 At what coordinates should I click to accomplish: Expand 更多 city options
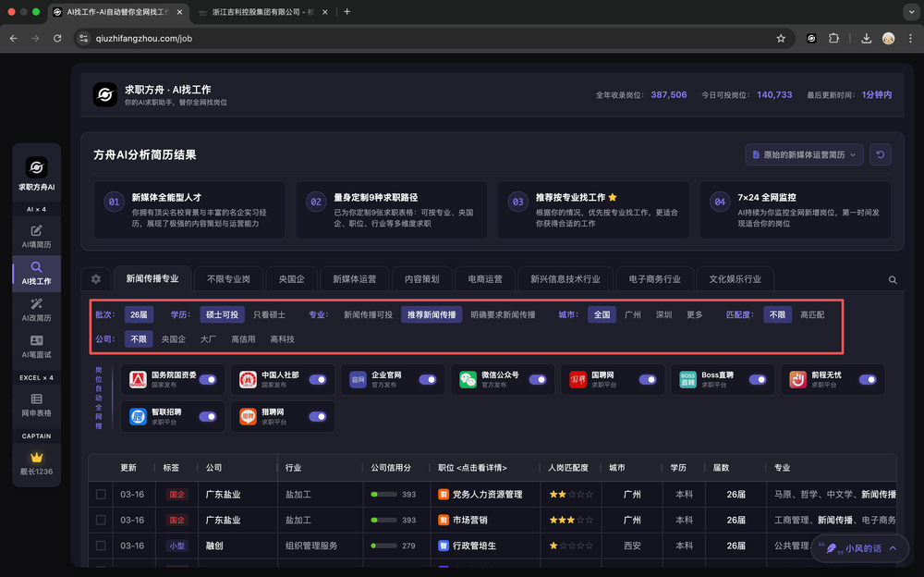click(694, 314)
